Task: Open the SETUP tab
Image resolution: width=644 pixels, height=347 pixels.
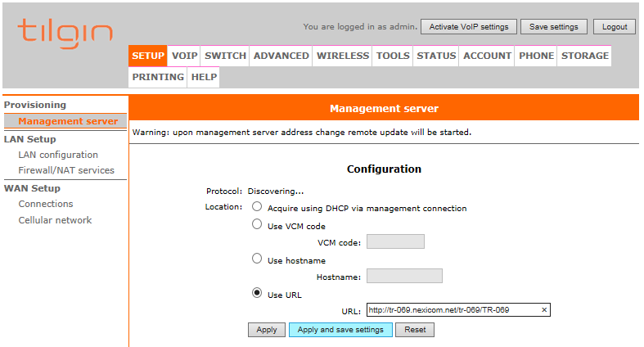Action: pos(148,56)
